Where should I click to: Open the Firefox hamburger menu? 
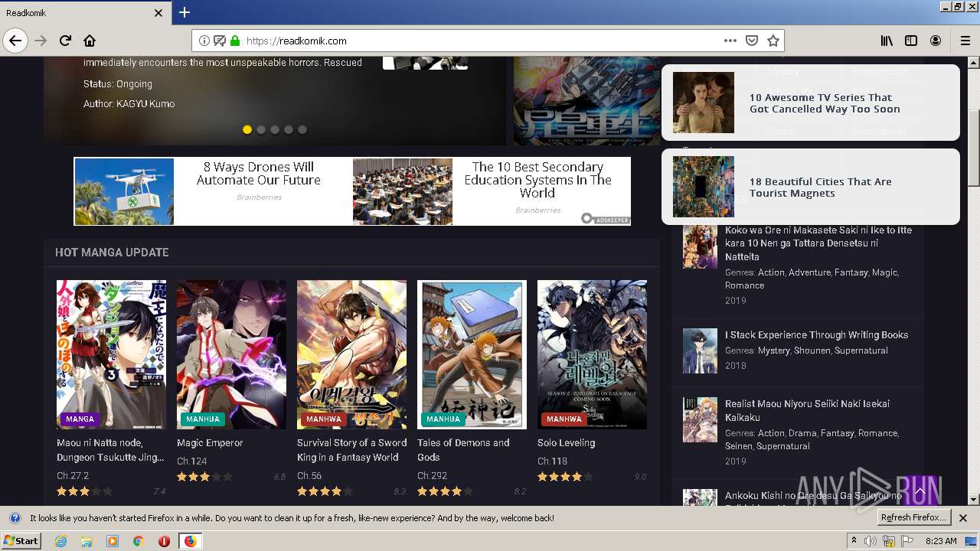(965, 41)
